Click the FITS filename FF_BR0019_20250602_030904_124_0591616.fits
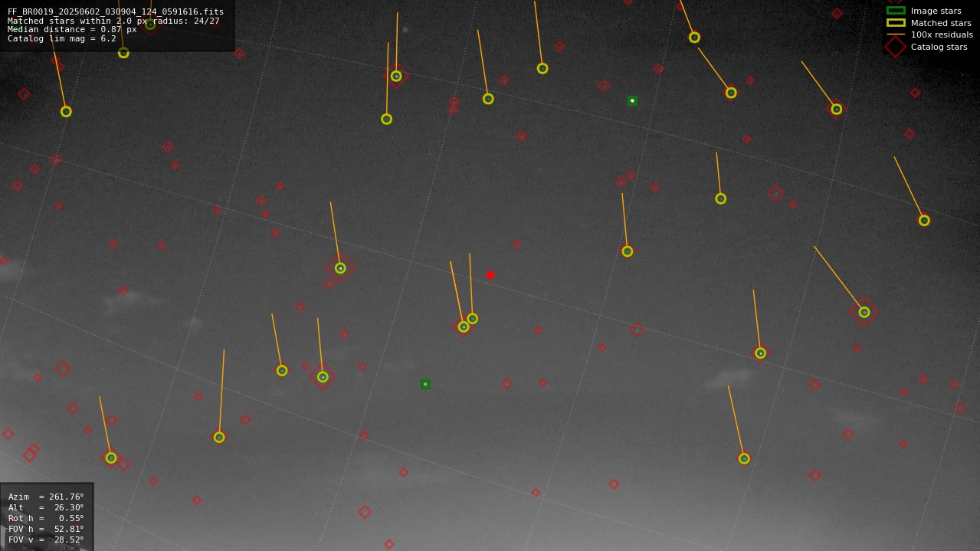This screenshot has height=551, width=980. click(x=116, y=11)
